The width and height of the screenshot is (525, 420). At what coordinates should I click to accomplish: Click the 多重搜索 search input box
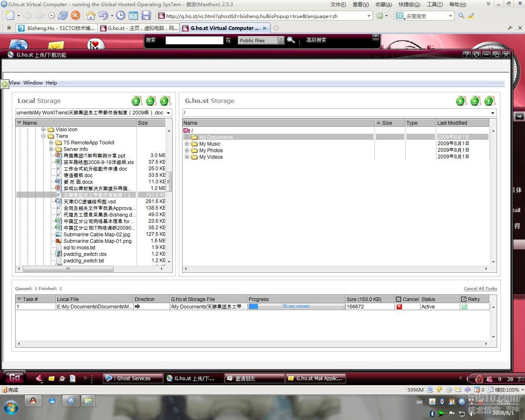tap(426, 16)
